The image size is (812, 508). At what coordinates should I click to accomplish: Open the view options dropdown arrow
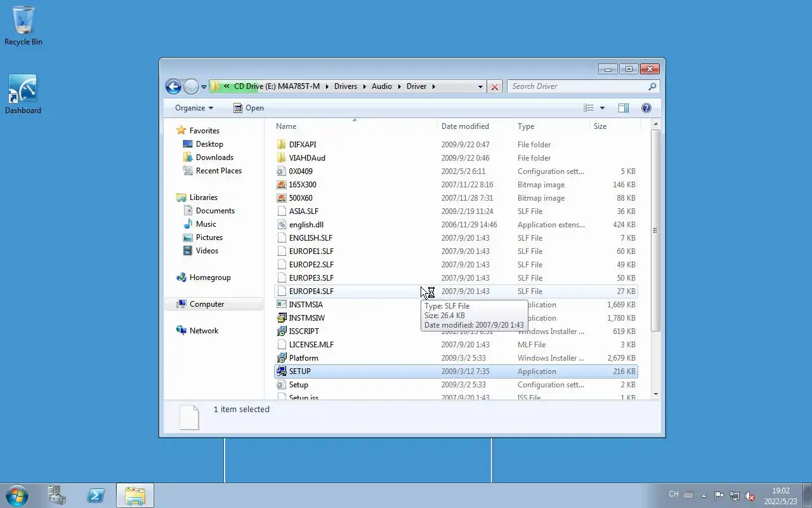(602, 108)
